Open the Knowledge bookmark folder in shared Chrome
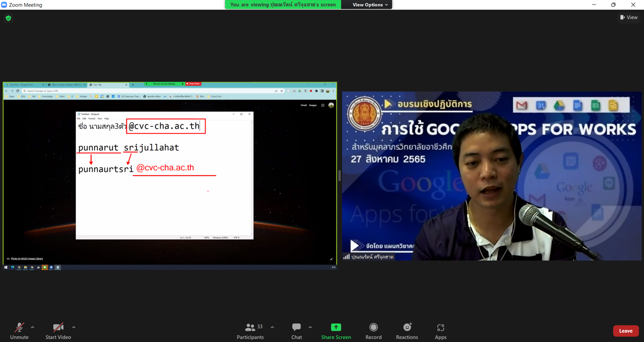 point(46,97)
